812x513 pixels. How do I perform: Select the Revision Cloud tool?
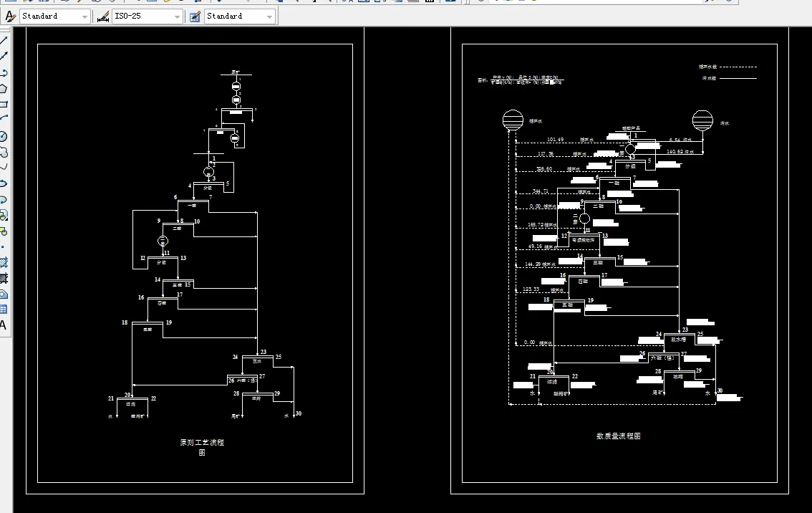(x=4, y=153)
